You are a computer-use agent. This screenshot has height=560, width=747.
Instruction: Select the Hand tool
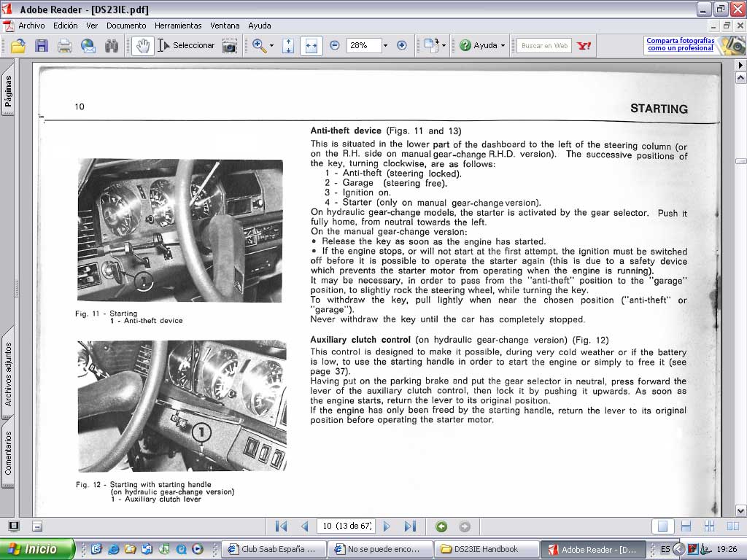(142, 46)
